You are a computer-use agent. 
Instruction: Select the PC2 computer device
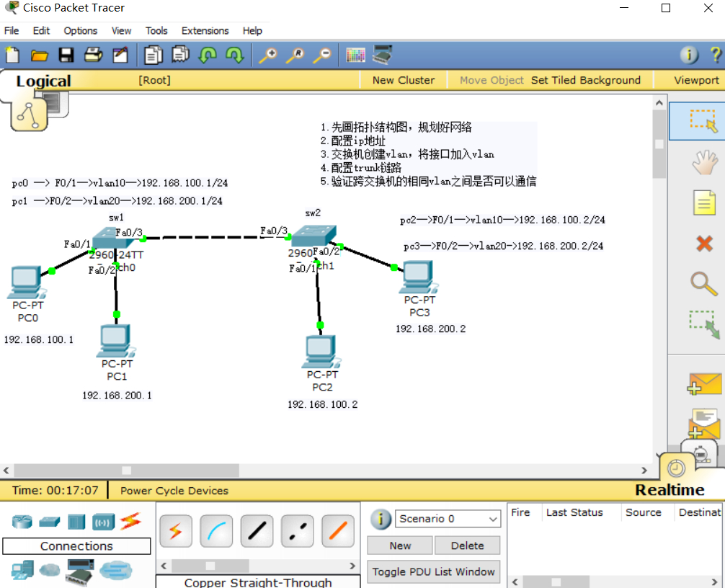click(x=322, y=352)
